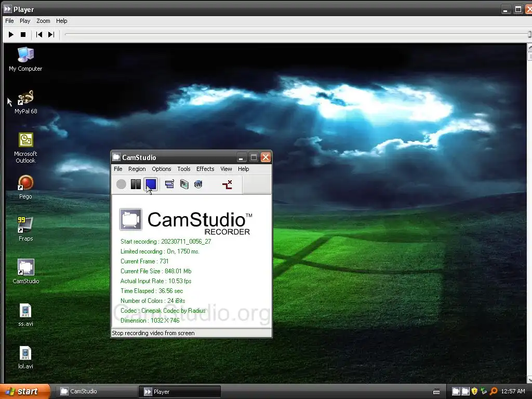Screen dimensions: 532x399
Task: Click the CamStudio Recorder logo
Action: pyautogui.click(x=186, y=221)
